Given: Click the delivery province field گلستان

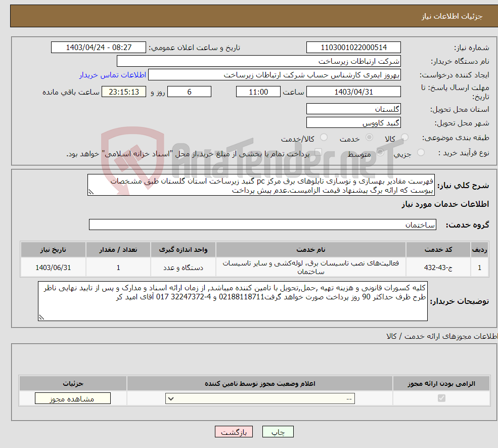Looking at the screenshot, I should (353, 109).
